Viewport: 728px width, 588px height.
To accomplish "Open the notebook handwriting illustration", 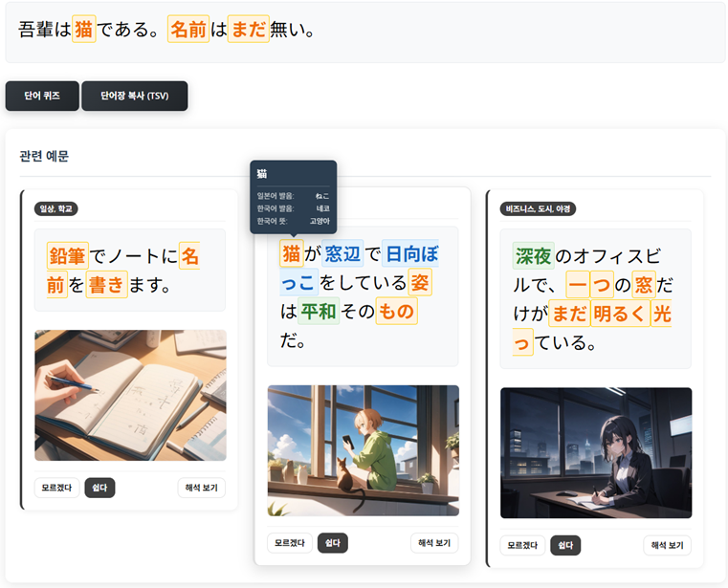I will (x=130, y=395).
